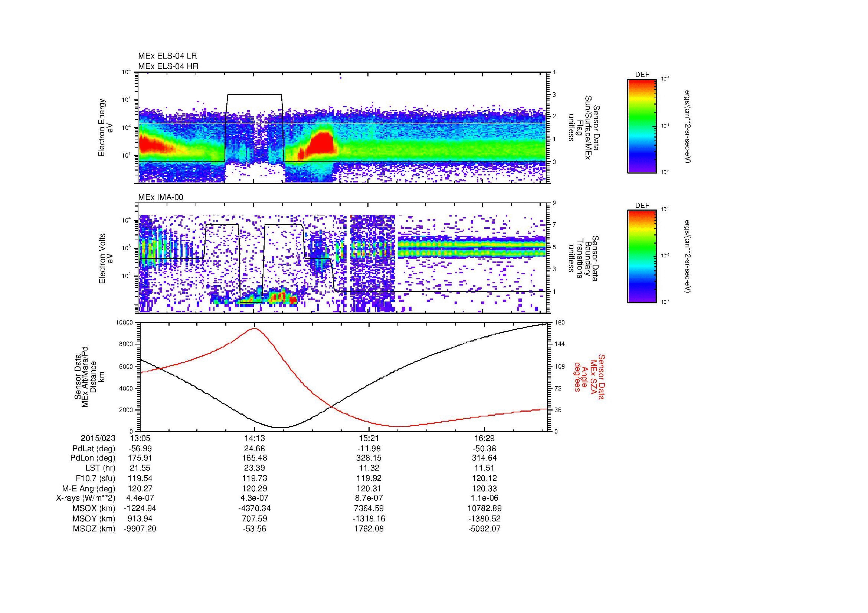Click the LST value '11.51'
Screen dimensions: 868x613
[x=484, y=468]
